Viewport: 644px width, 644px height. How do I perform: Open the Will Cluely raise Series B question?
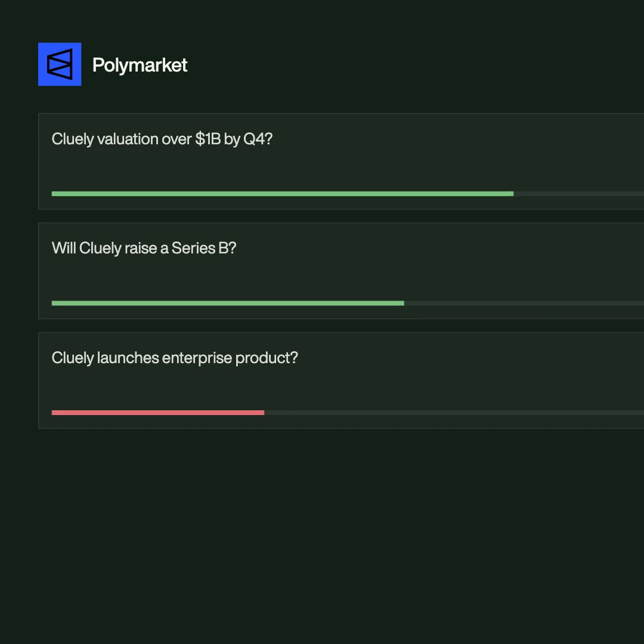click(x=144, y=248)
